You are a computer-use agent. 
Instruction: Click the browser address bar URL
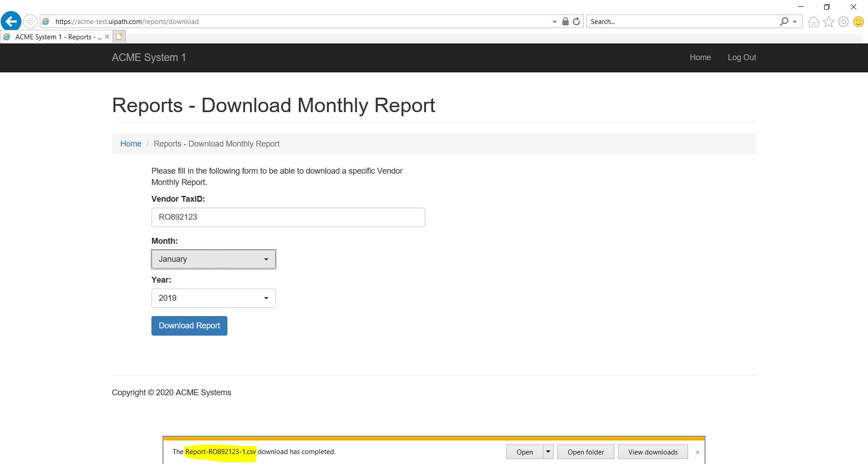coord(127,22)
